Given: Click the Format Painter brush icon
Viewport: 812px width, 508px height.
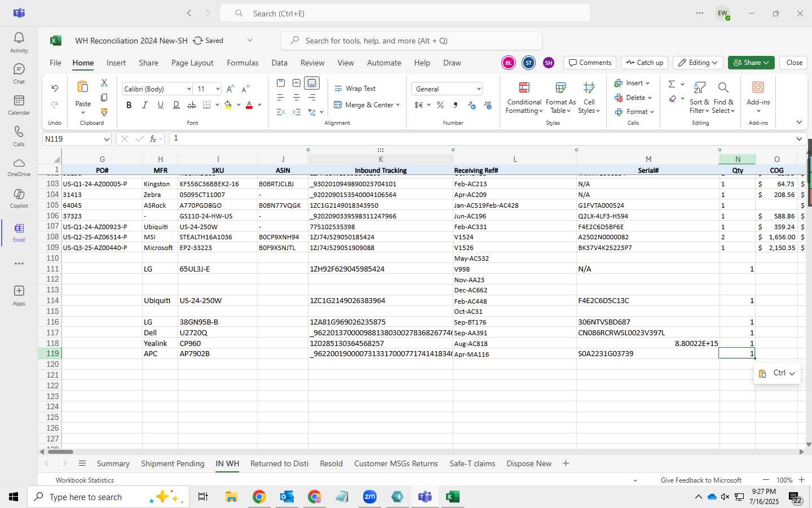Looking at the screenshot, I should 104,112.
